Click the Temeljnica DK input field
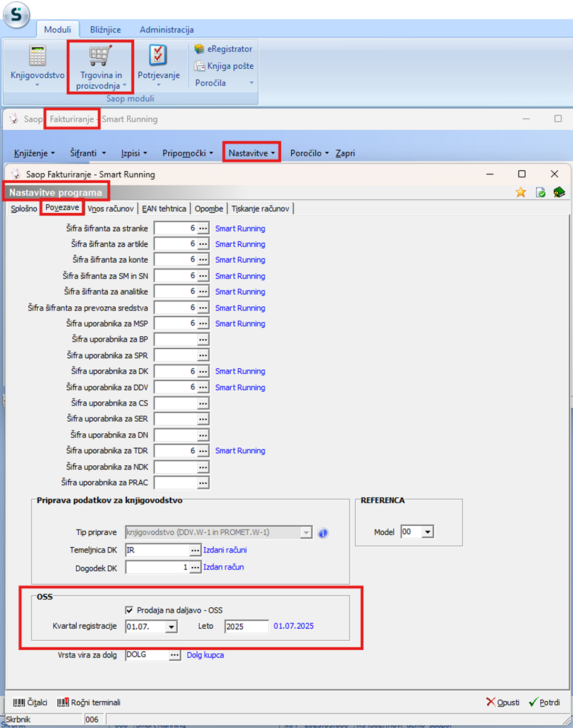 [157, 550]
